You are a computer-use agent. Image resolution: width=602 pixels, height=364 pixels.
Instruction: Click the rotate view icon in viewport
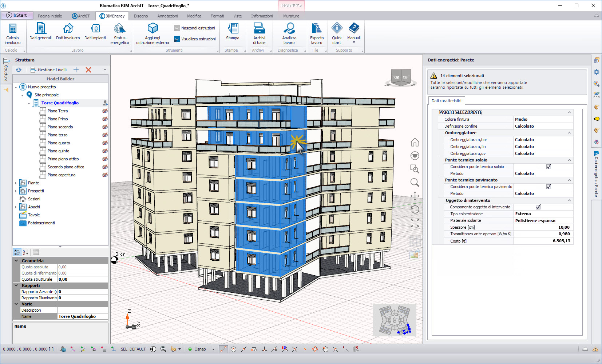point(415,209)
